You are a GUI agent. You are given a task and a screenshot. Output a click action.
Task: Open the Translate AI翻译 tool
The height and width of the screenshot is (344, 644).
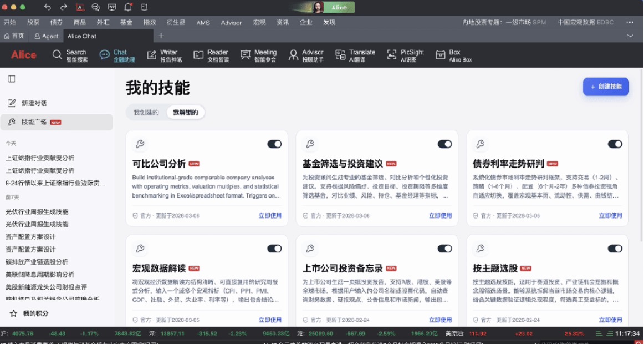click(x=355, y=55)
